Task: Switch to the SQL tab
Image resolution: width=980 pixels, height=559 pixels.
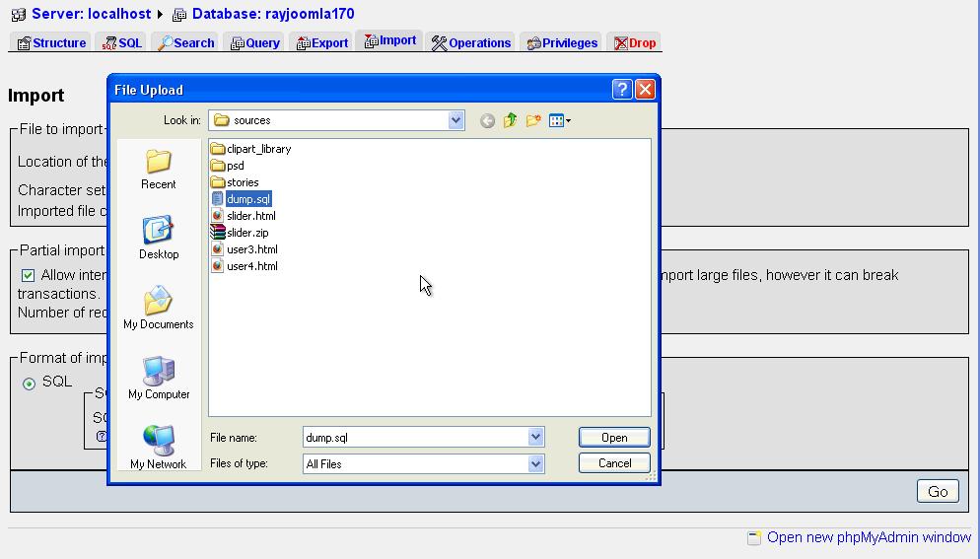Action: click(x=122, y=42)
